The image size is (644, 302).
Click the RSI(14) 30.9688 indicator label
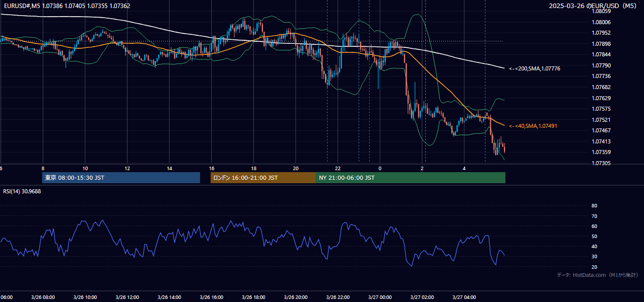coord(22,191)
